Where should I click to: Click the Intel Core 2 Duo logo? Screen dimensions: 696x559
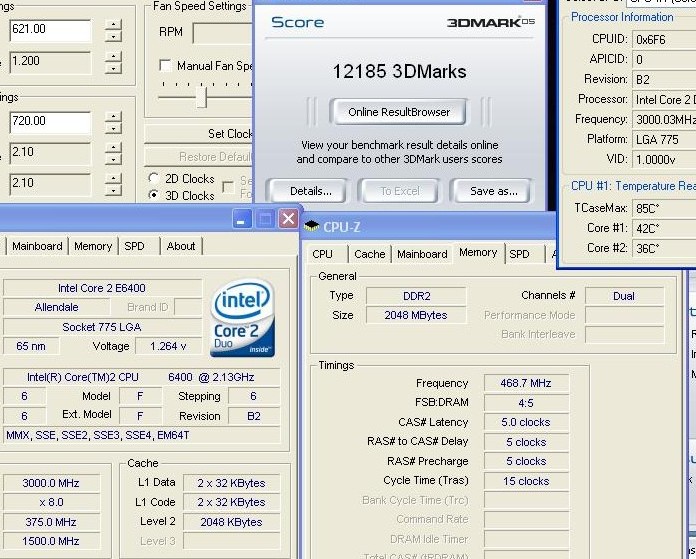pos(242,318)
